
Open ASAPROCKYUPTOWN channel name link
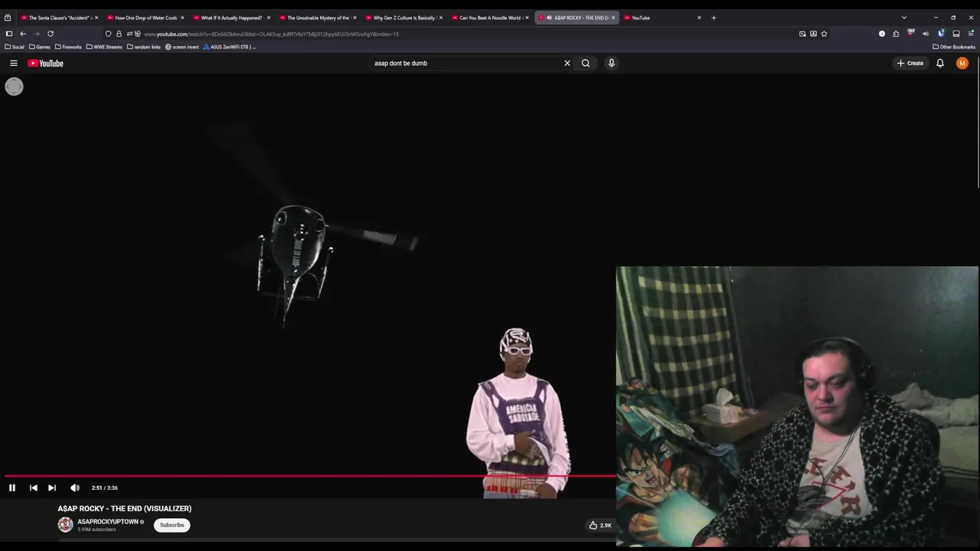pos(108,522)
